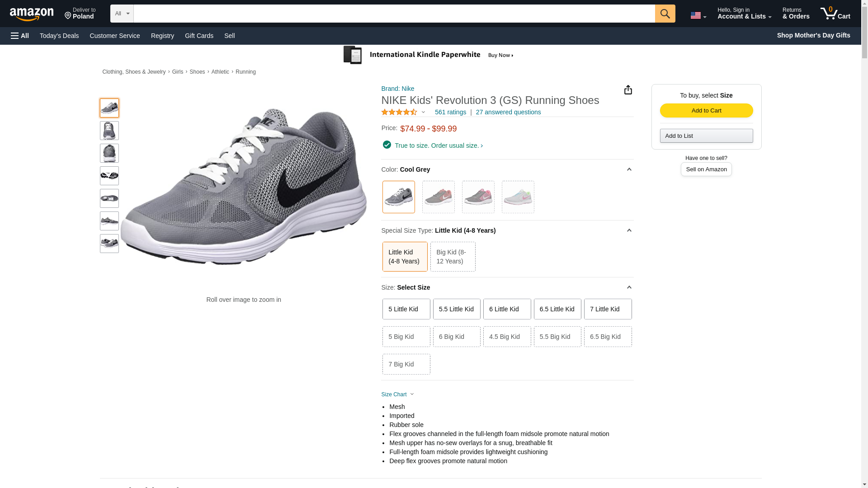Open the All hamburger menu
This screenshot has width=868, height=488.
pyautogui.click(x=20, y=36)
